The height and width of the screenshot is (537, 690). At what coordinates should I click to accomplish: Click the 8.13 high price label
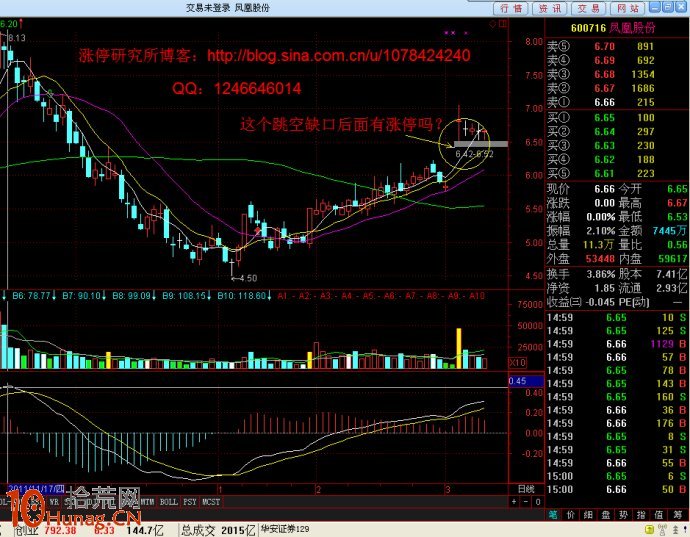(17, 38)
